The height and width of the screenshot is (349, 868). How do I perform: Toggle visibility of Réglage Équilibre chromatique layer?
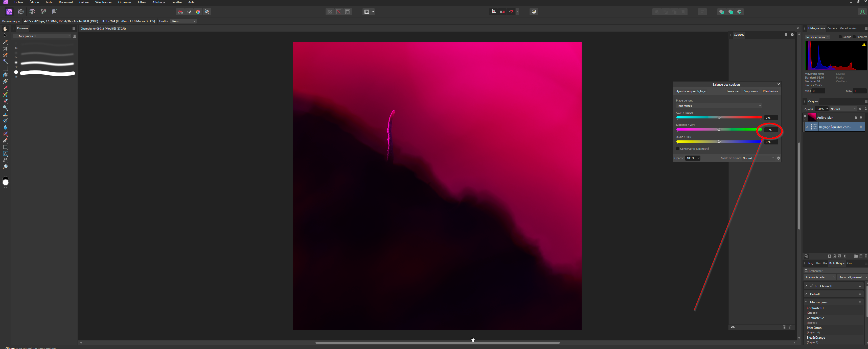tap(861, 127)
